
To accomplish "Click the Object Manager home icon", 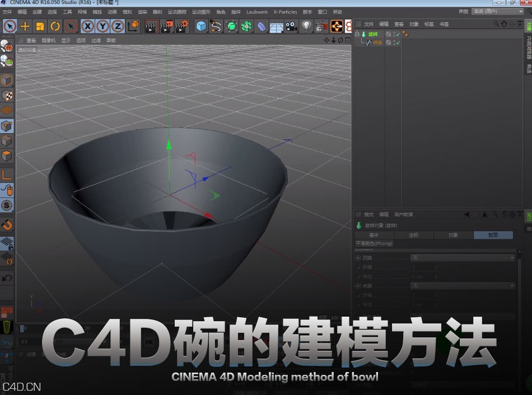I will click(x=504, y=23).
